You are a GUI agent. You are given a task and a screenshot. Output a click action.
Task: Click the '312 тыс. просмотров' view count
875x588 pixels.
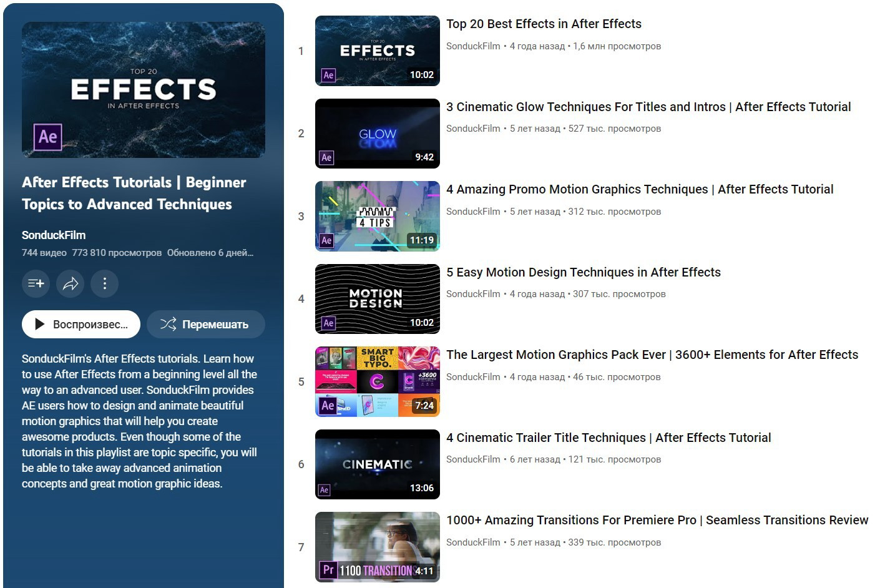tap(615, 212)
